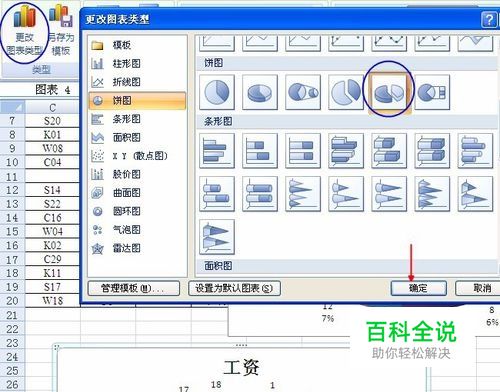Click cell containing K11
The image size is (500, 392).
click(52, 273)
